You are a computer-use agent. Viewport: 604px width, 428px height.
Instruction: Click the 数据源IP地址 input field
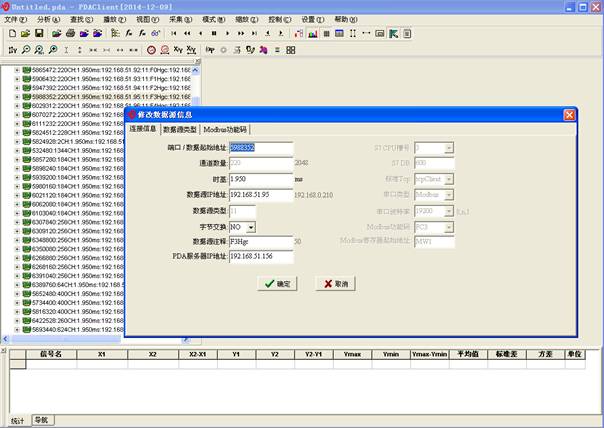(x=260, y=194)
